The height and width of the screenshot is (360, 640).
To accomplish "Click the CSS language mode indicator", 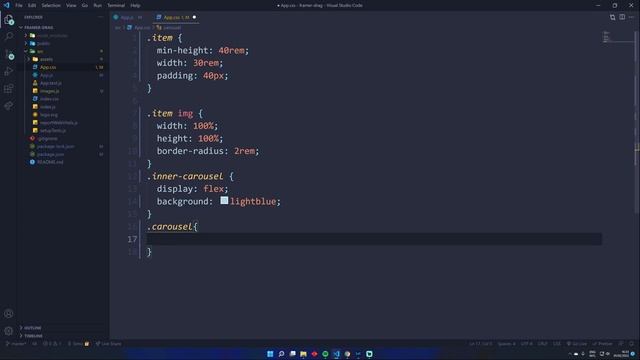I will (556, 344).
